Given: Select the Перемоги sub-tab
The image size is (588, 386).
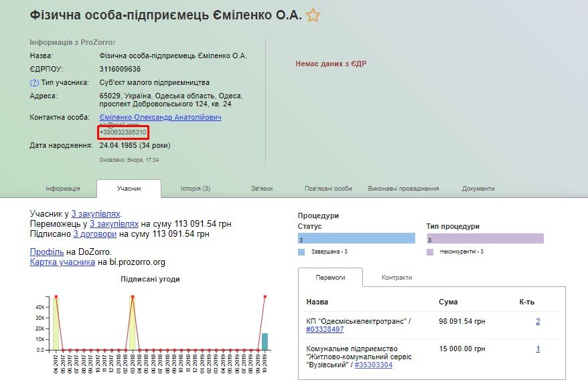Looking at the screenshot, I should pyautogui.click(x=330, y=277).
